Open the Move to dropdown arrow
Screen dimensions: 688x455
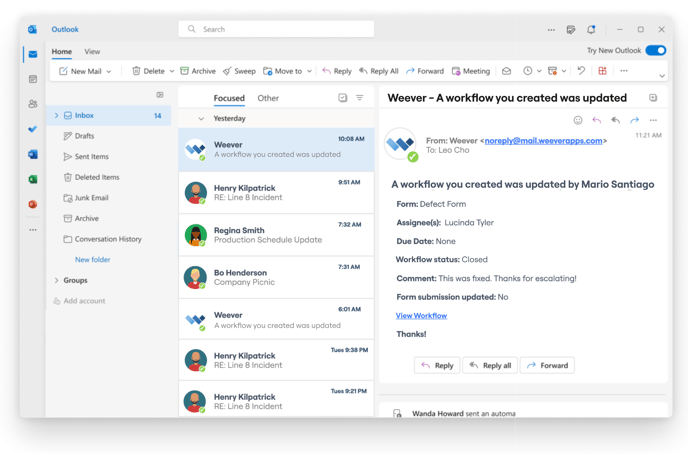[x=309, y=72]
